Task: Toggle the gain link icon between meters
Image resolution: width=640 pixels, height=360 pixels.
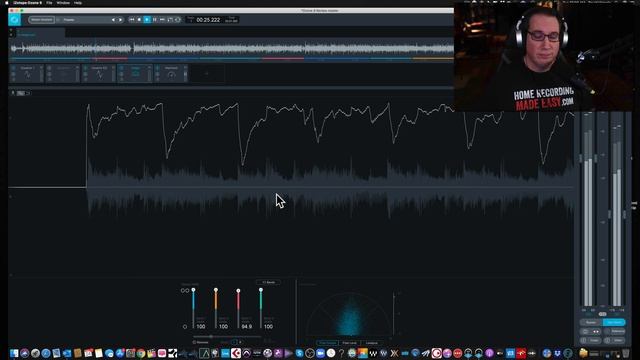Action: coord(602,314)
